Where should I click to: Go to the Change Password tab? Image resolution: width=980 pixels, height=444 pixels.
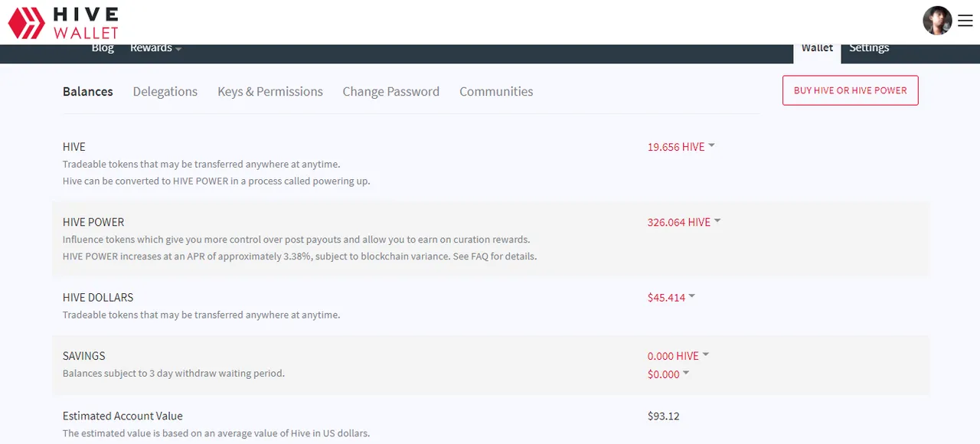coord(391,92)
